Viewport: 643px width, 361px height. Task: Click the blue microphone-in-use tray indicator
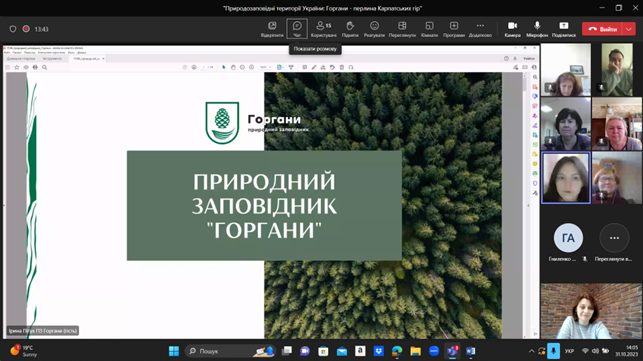[553, 351]
